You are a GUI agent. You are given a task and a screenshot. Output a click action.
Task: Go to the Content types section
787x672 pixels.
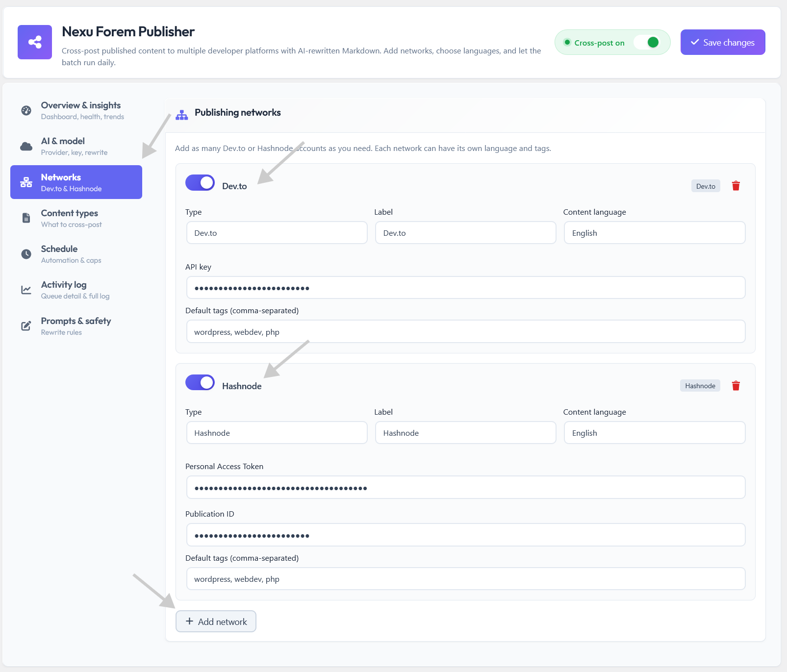coord(76,218)
